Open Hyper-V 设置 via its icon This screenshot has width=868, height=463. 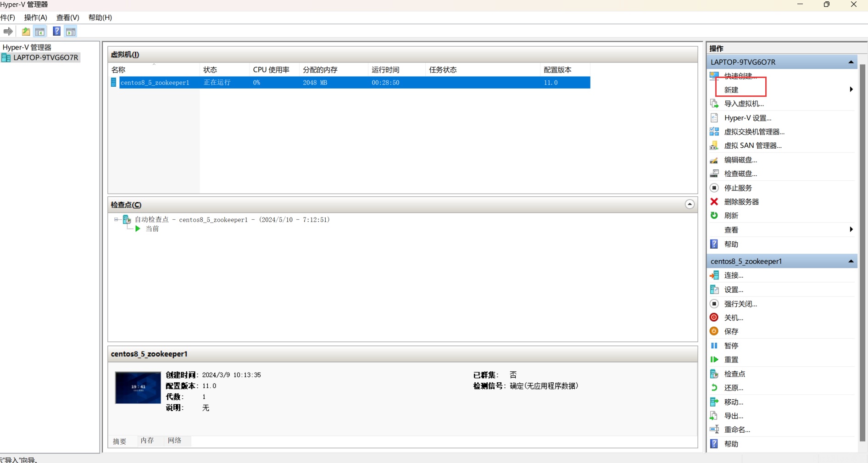pos(714,118)
